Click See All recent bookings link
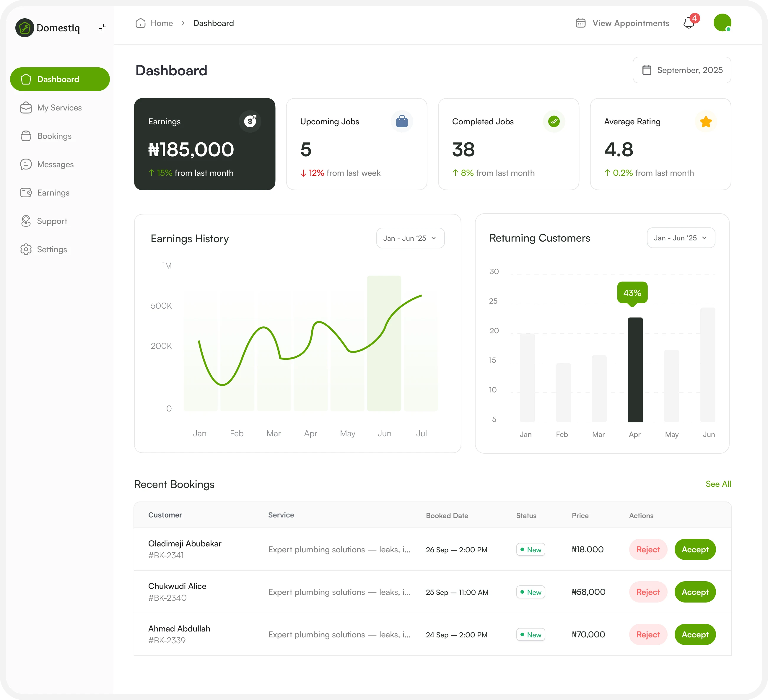The width and height of the screenshot is (768, 700). [718, 484]
